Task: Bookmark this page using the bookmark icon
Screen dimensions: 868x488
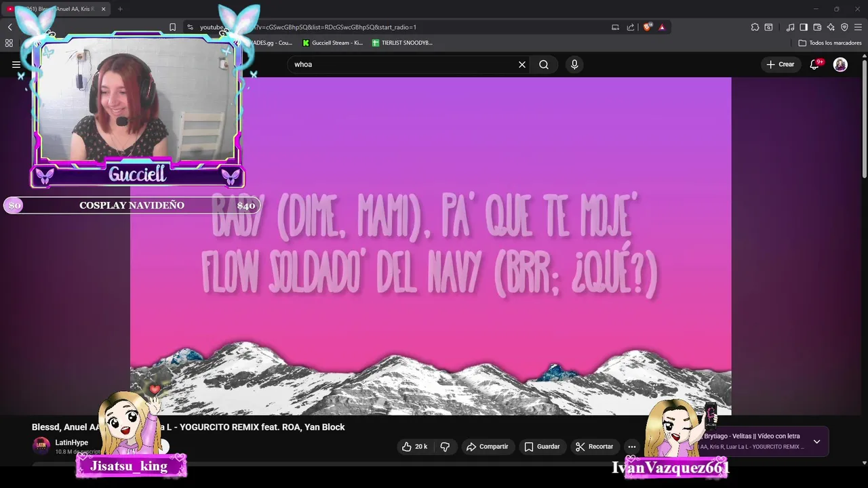Action: pyautogui.click(x=172, y=27)
